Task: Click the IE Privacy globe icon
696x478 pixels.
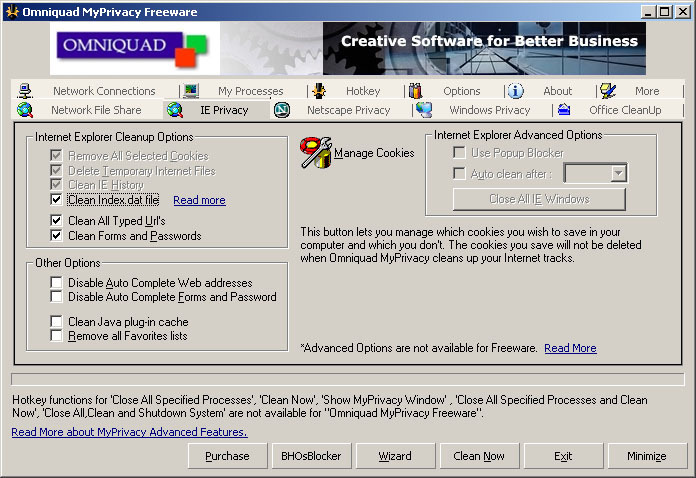Action: [175, 110]
